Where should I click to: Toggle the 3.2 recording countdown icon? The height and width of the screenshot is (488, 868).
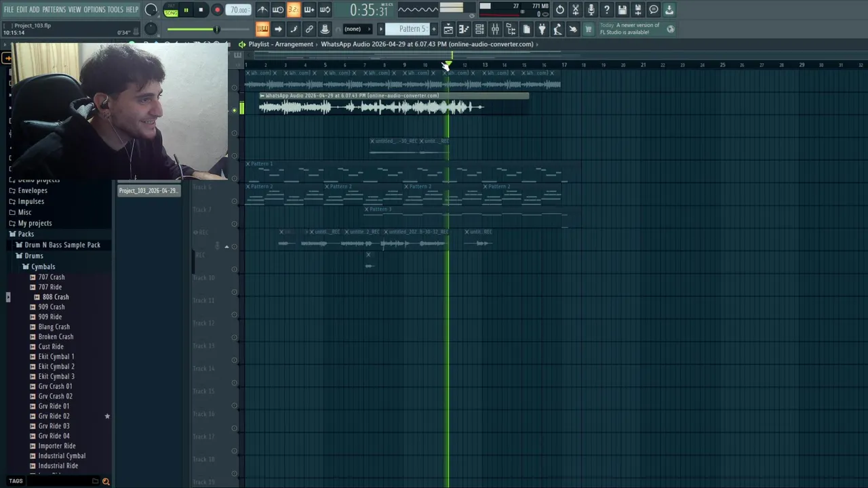click(x=294, y=9)
